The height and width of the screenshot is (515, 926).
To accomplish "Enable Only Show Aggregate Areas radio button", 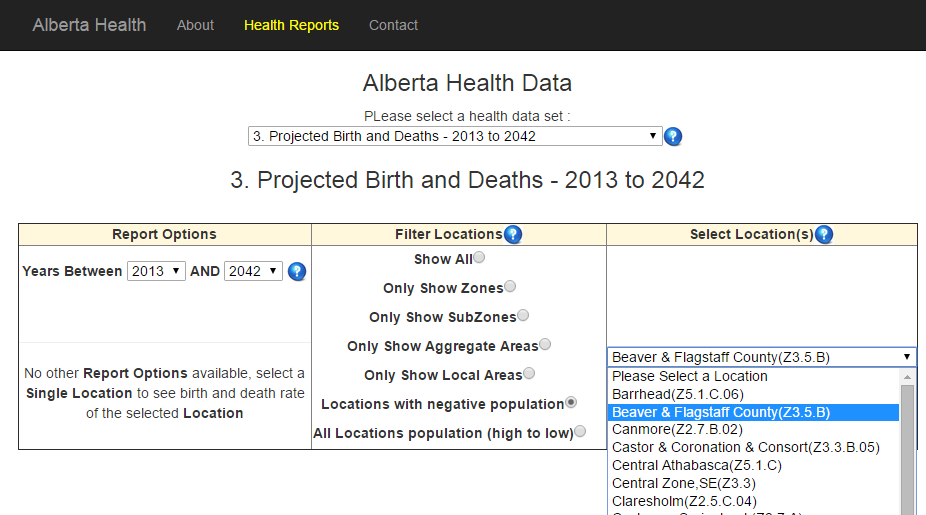I will point(544,344).
